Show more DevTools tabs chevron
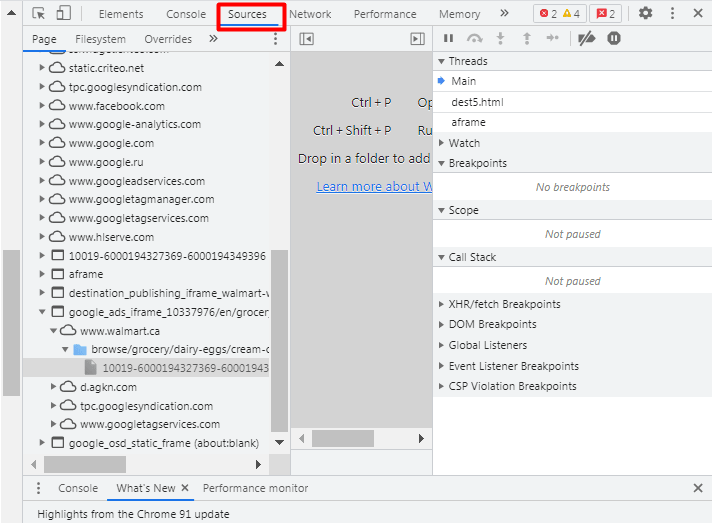The height and width of the screenshot is (523, 712). click(x=504, y=13)
